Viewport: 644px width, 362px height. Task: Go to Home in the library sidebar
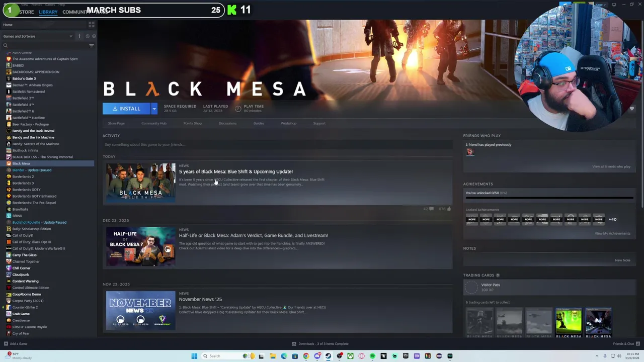pyautogui.click(x=8, y=25)
